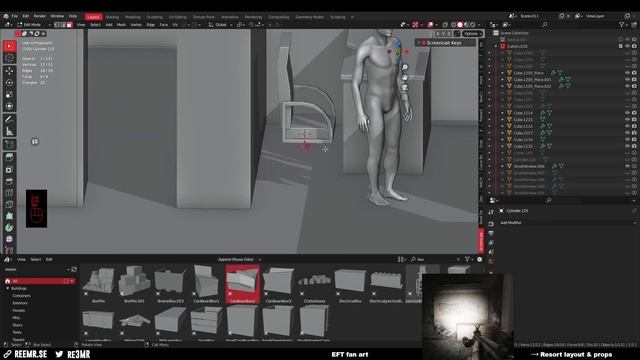This screenshot has width=640, height=360.
Task: Toggle the X-ray display button
Action: click(x=445, y=25)
